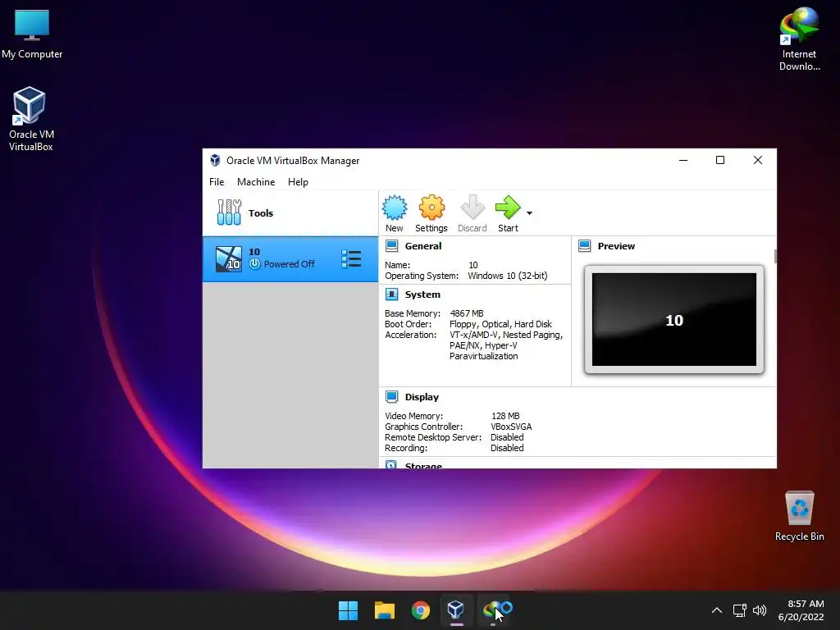Maximize the VirtualBox Manager window
840x630 pixels.
tap(720, 160)
